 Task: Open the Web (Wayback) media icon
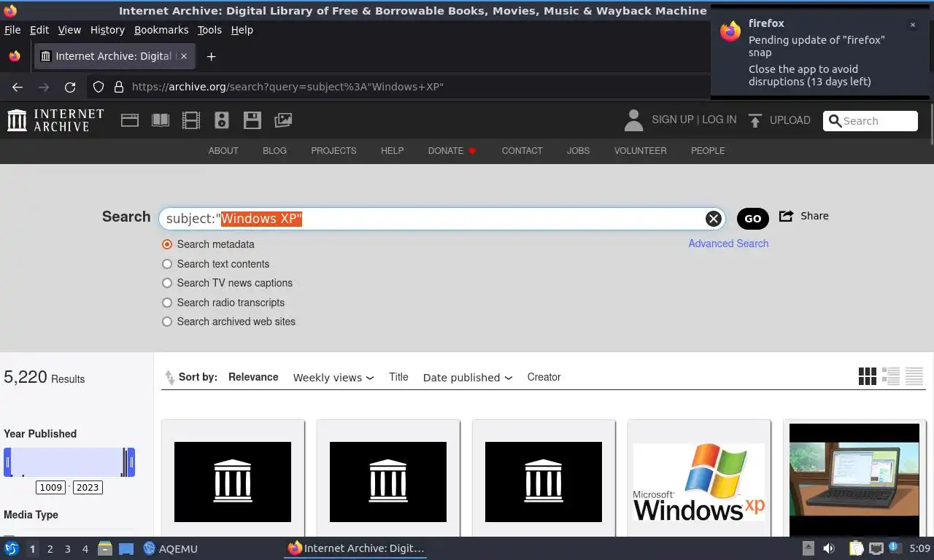click(x=130, y=120)
